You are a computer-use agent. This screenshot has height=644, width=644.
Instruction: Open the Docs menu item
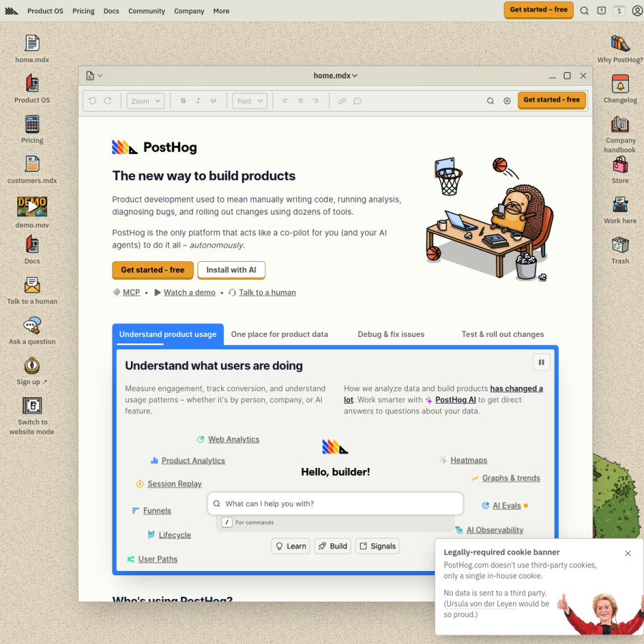112,11
